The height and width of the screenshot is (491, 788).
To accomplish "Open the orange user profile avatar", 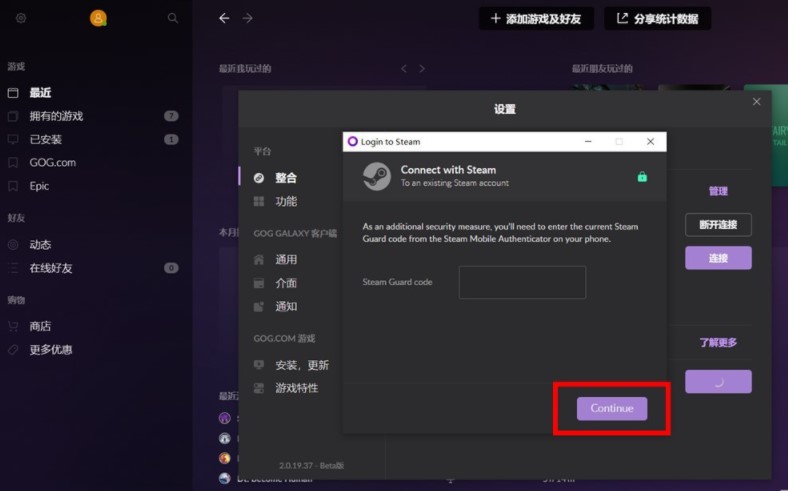I will tap(98, 18).
